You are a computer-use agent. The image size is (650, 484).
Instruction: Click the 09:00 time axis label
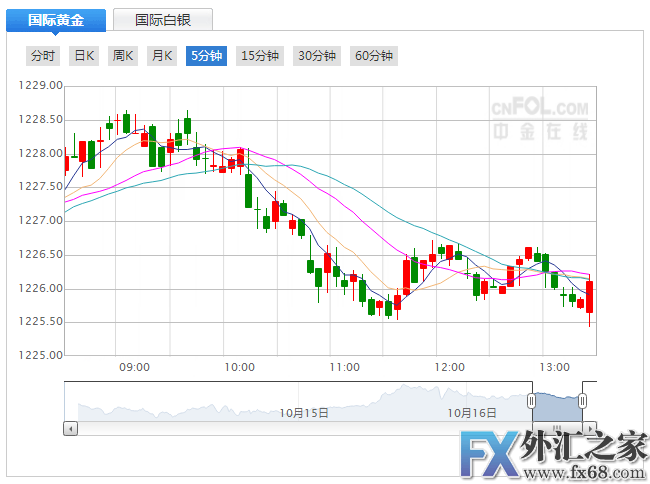tap(134, 367)
